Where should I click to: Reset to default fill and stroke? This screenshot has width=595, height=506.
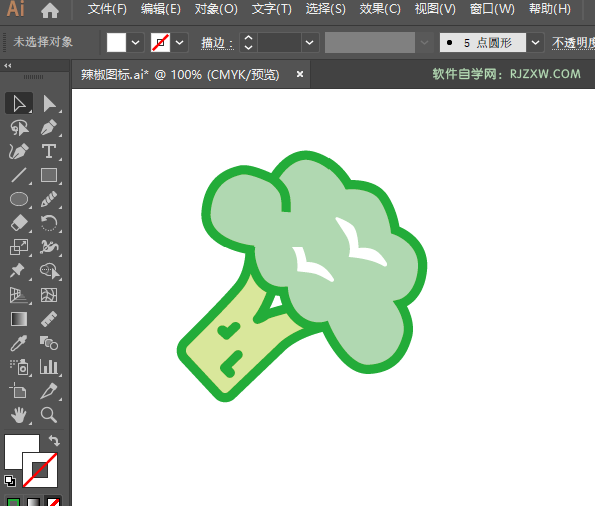[10, 481]
